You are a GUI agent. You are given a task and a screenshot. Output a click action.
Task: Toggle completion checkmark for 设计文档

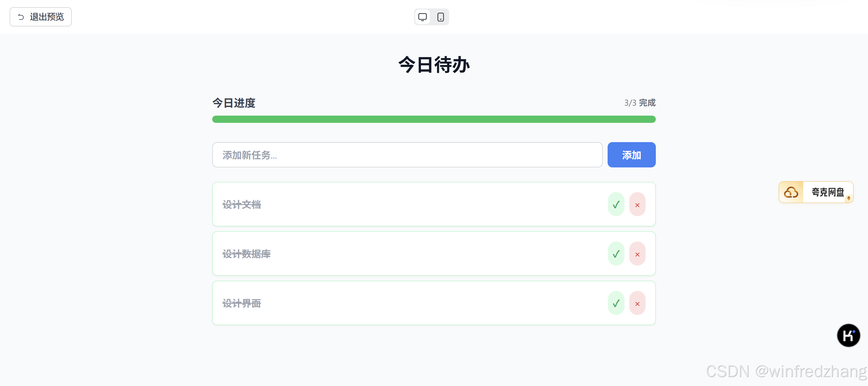click(616, 204)
